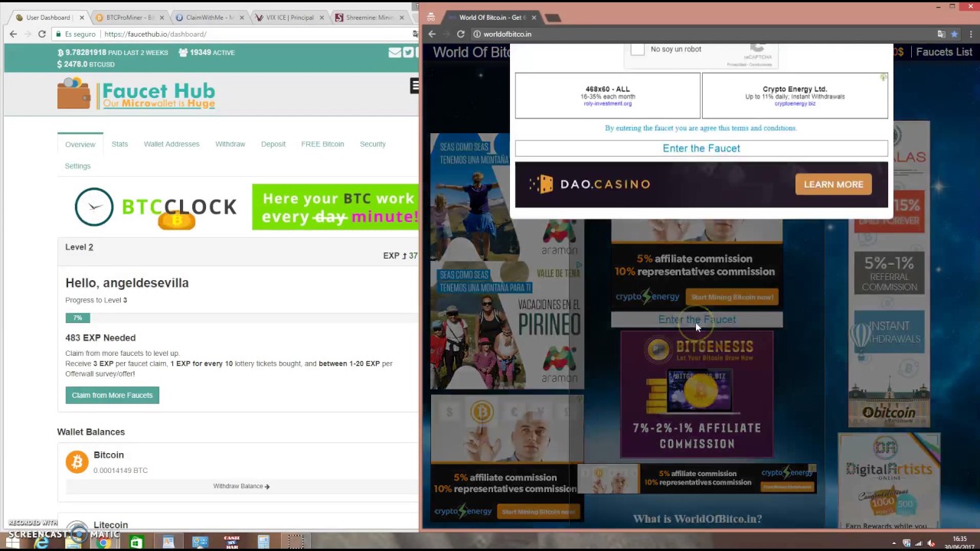Click the dimmed Enter the Faucet button behind the popup
The image size is (980, 551).
click(697, 320)
